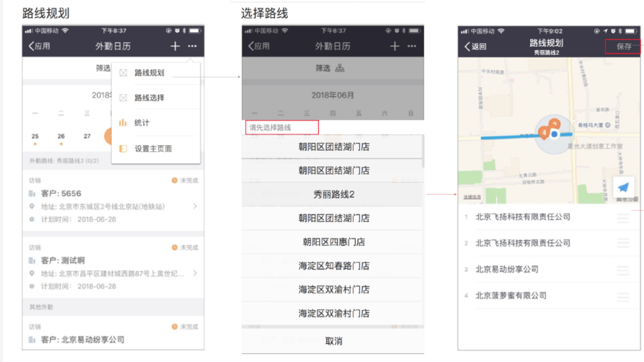Pick 朝阳区团结湖门店 directly above 朝阳区四惠门店

(333, 218)
